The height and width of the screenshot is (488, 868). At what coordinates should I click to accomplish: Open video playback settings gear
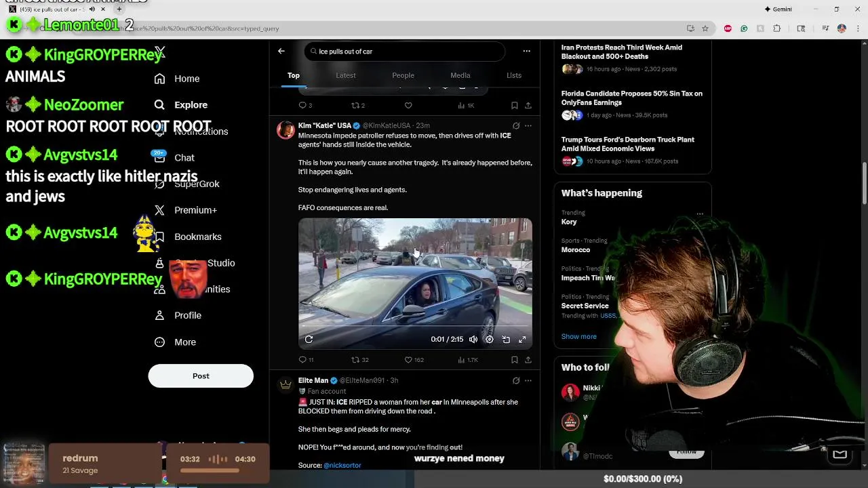coord(490,339)
